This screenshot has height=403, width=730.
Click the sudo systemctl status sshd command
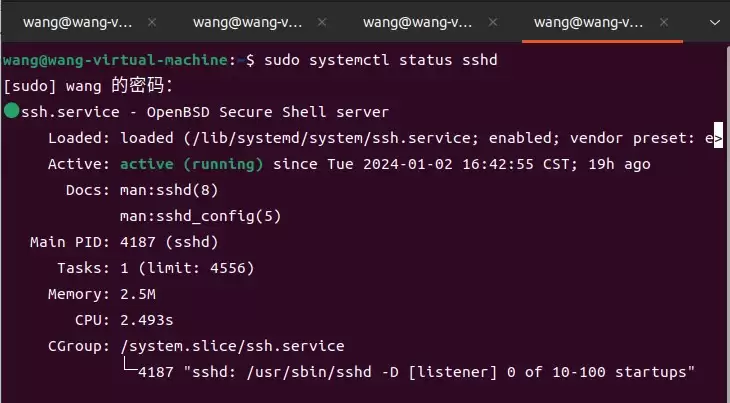click(381, 60)
